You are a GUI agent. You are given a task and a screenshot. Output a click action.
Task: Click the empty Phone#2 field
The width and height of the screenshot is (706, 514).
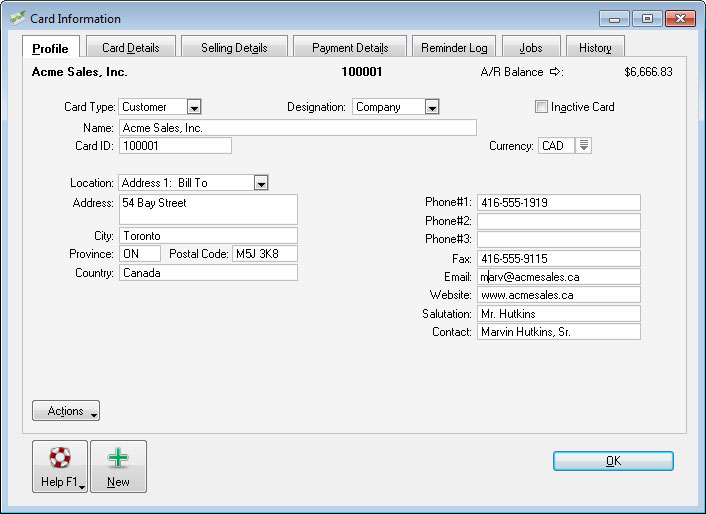pyautogui.click(x=559, y=221)
